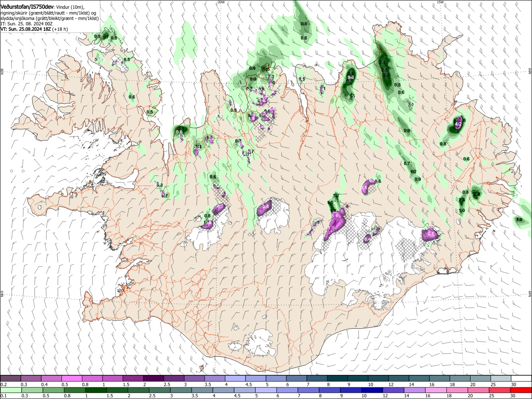This screenshot has width=532, height=399.
Task: Click the 'slydda/snjókoma' legend description line
Action: pyautogui.click(x=50, y=18)
